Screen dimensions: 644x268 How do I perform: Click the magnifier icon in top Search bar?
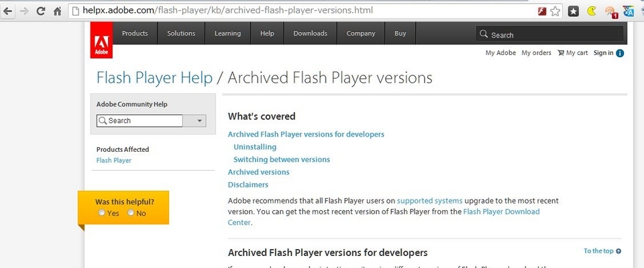[484, 34]
